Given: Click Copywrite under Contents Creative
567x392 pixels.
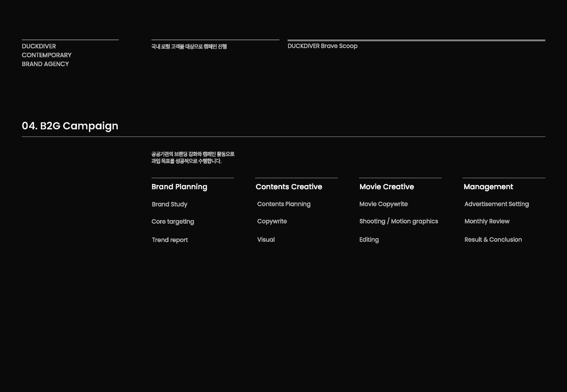Looking at the screenshot, I should click(272, 221).
